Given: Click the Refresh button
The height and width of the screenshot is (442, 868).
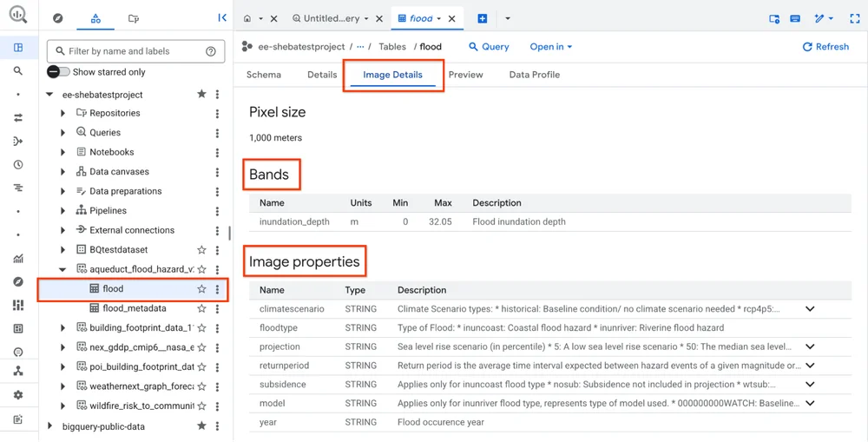Looking at the screenshot, I should (x=825, y=47).
